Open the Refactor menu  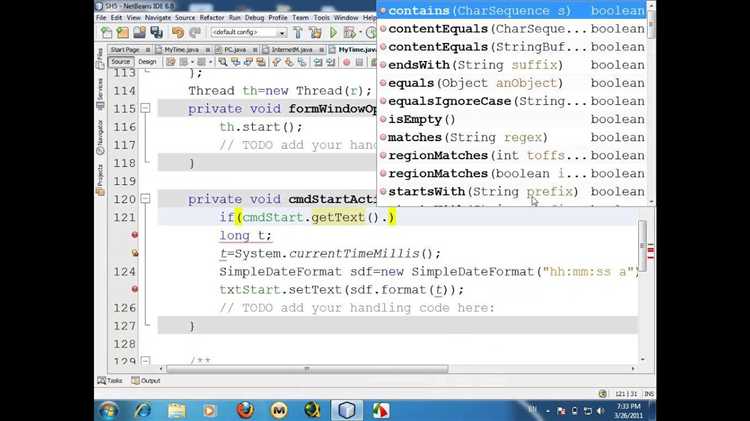tap(211, 18)
